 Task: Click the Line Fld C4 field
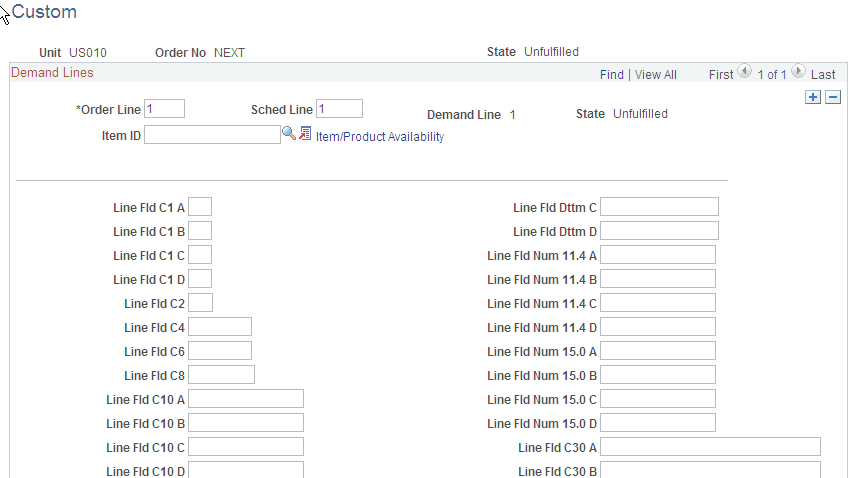(x=220, y=327)
